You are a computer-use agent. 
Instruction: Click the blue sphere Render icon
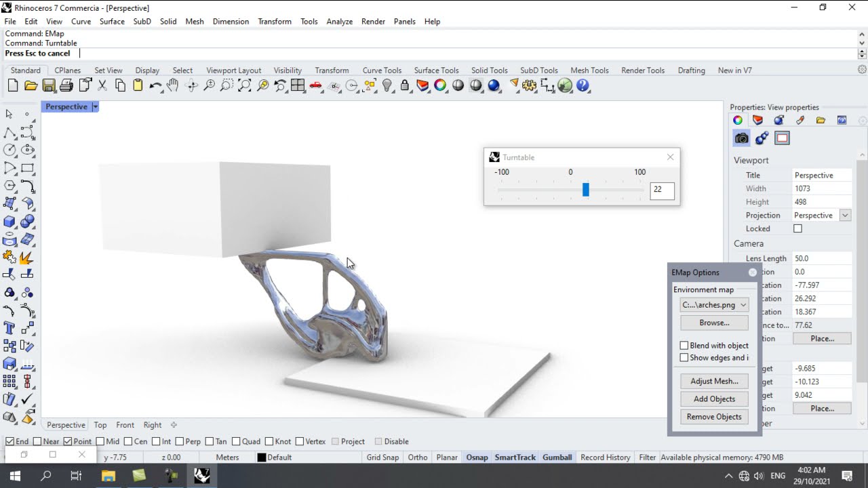[494, 85]
